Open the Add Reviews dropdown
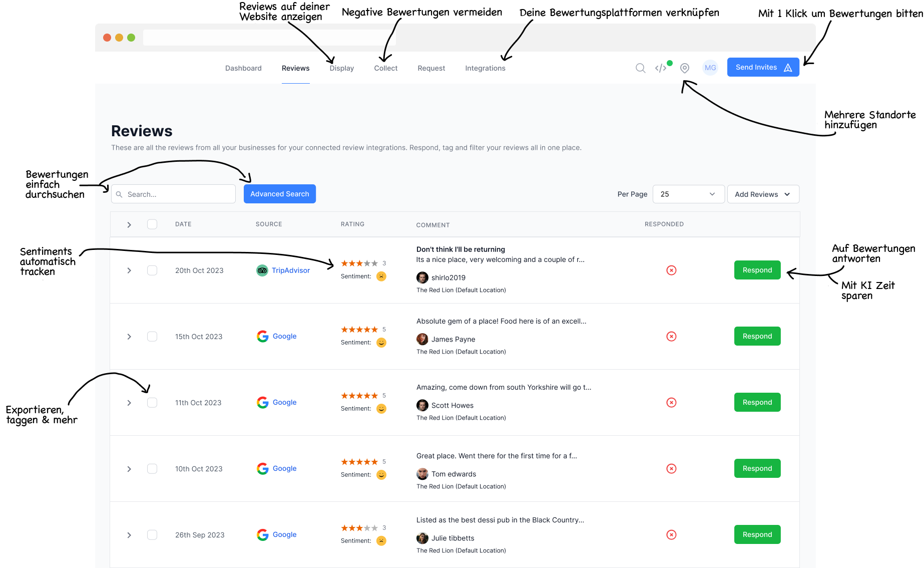924x568 pixels. pos(763,194)
